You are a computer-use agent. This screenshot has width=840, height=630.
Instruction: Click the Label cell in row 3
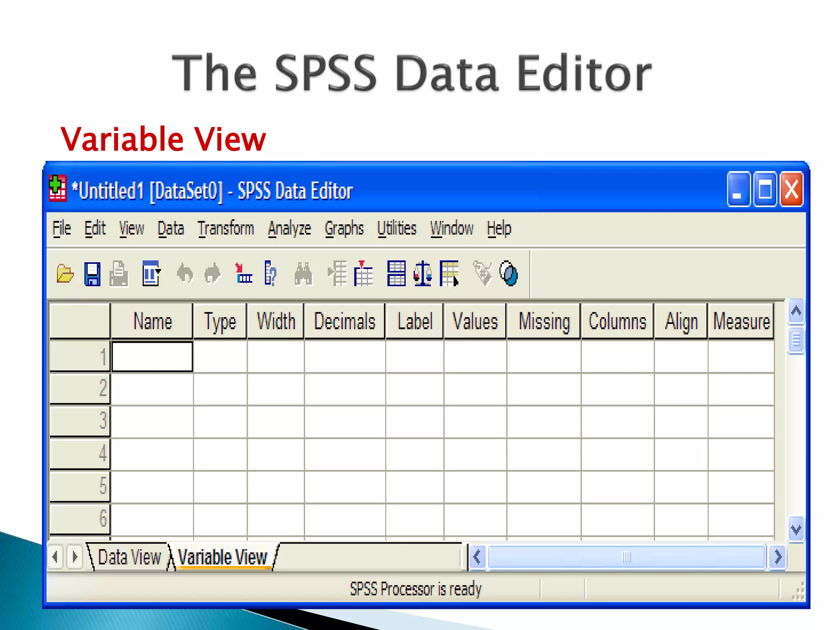415,422
